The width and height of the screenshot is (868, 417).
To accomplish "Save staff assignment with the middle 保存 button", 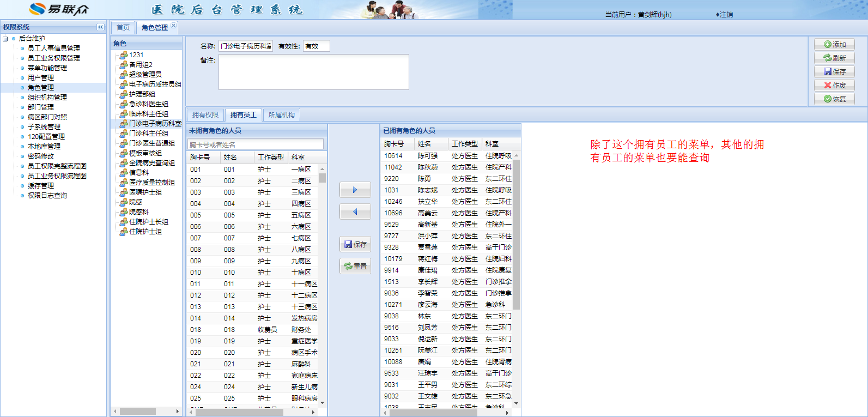I will click(x=355, y=244).
